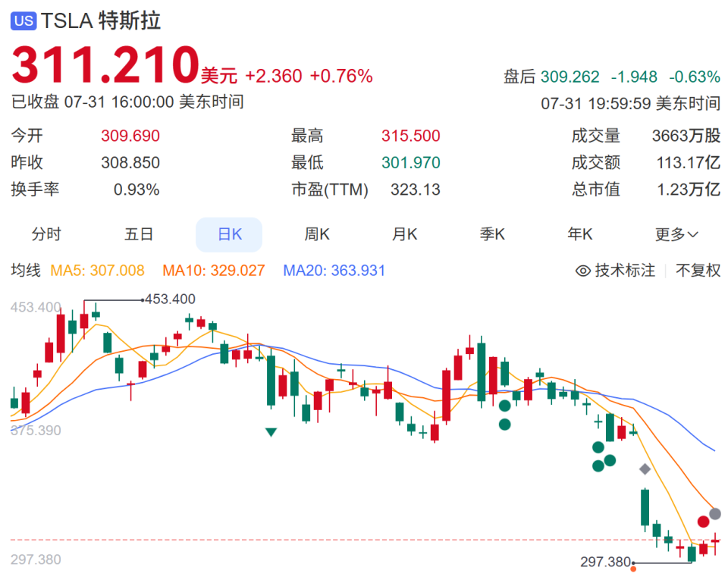Click the 最低 value 301.970
The height and width of the screenshot is (583, 728).
click(x=411, y=162)
